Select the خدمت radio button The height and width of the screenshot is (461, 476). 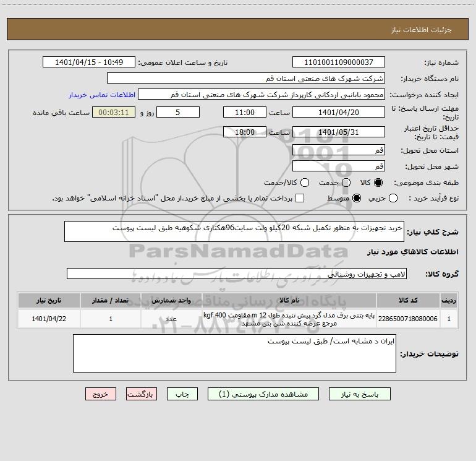coord(346,183)
